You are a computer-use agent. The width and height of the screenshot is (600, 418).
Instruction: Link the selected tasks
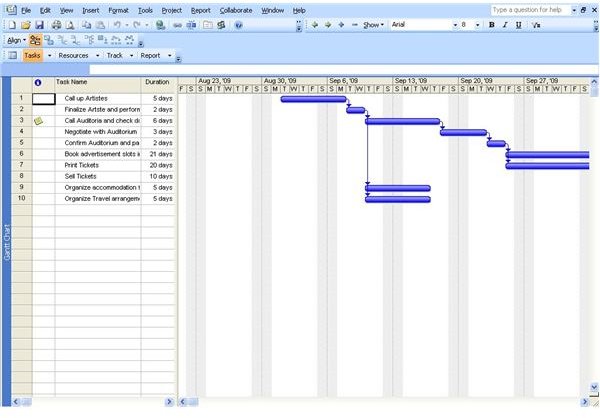[177, 25]
